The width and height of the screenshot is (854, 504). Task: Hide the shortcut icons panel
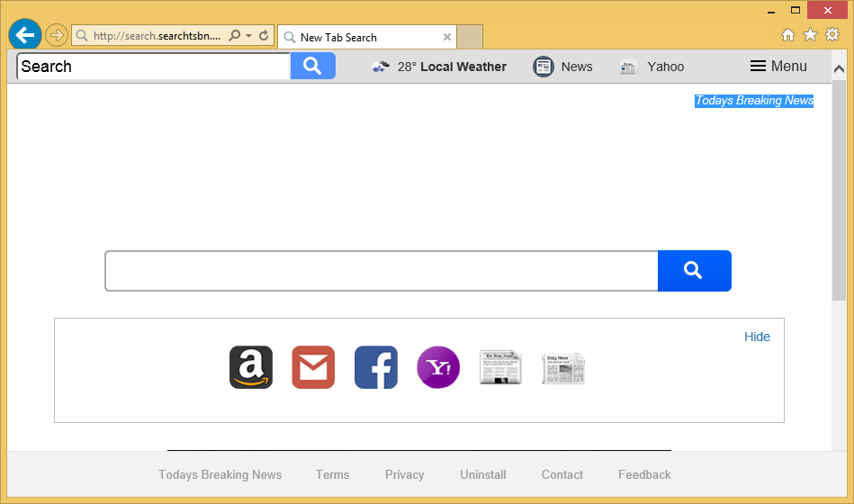pos(757,337)
